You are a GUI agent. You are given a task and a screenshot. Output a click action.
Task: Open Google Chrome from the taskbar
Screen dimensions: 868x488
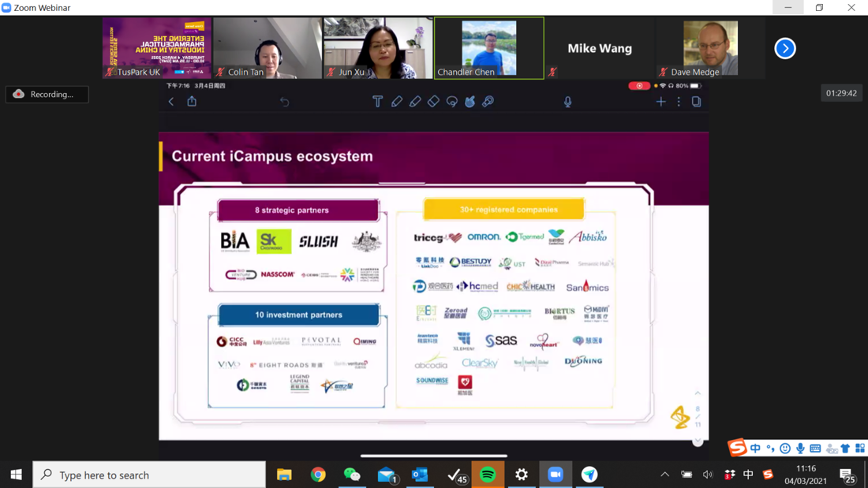tap(318, 475)
